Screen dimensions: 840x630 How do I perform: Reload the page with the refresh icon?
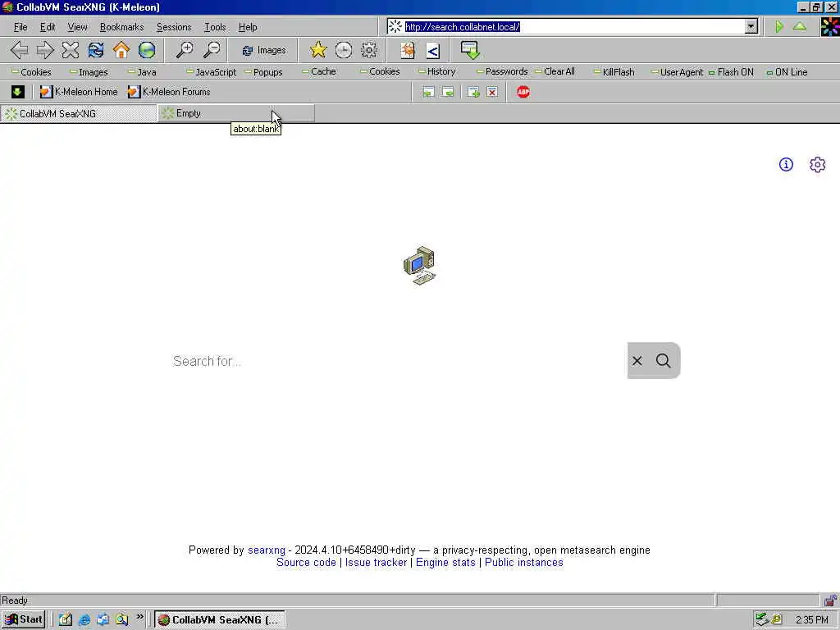pos(96,50)
